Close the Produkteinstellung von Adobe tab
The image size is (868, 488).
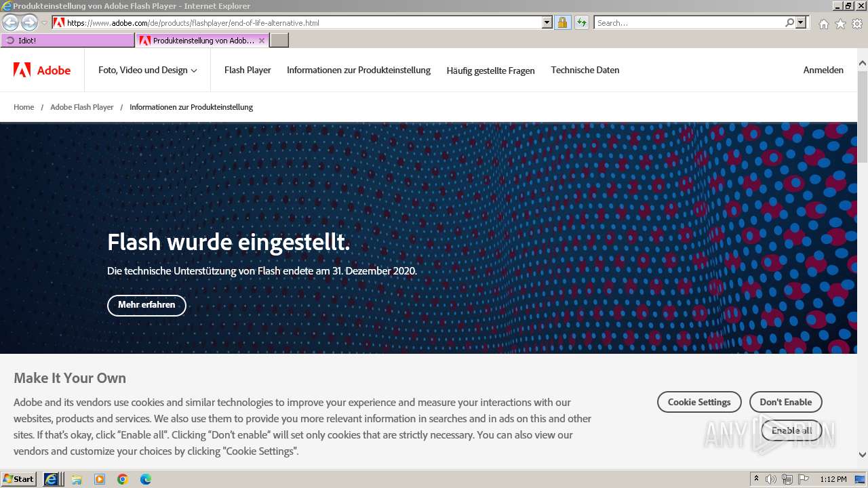coord(262,41)
